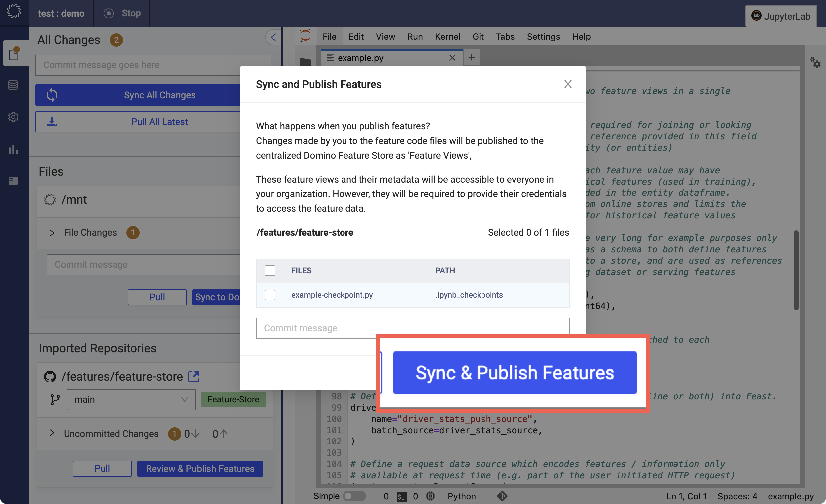This screenshot has width=826, height=504.
Task: Open the View menu
Action: pos(385,36)
